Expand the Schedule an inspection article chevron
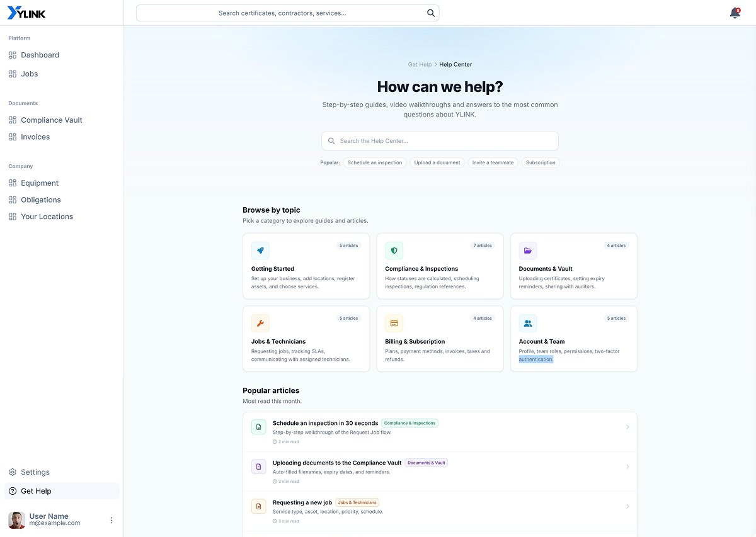The image size is (756, 537). (627, 427)
